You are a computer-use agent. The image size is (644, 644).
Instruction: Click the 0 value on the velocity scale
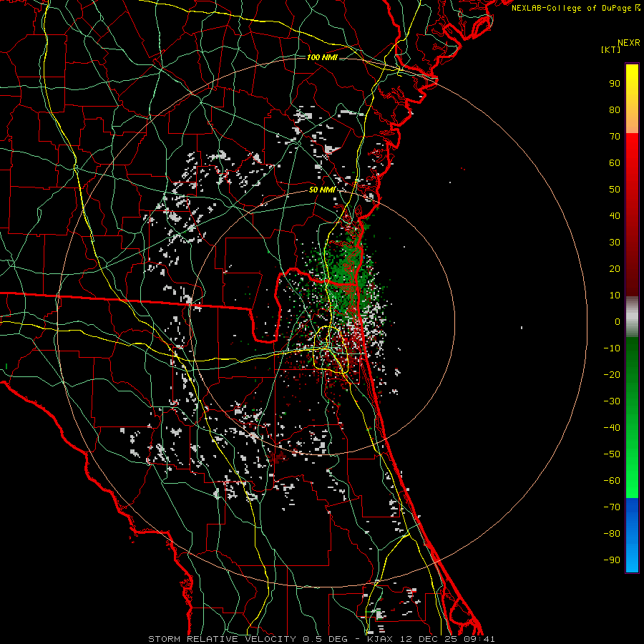[618, 322]
